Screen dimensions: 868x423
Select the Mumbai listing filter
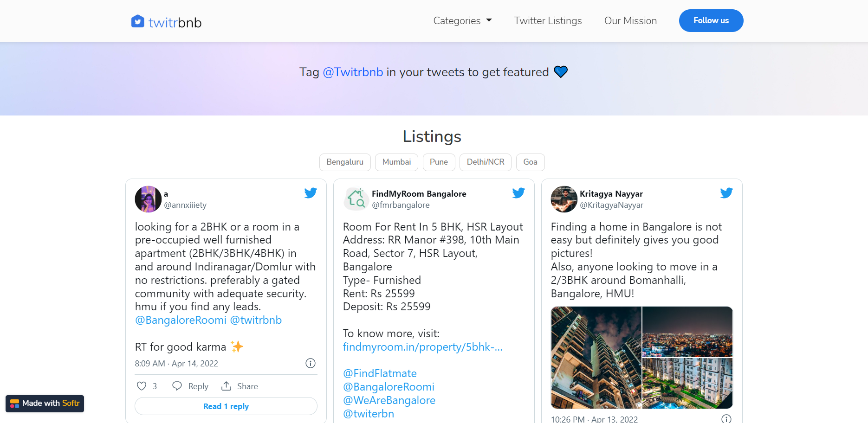[x=396, y=162]
